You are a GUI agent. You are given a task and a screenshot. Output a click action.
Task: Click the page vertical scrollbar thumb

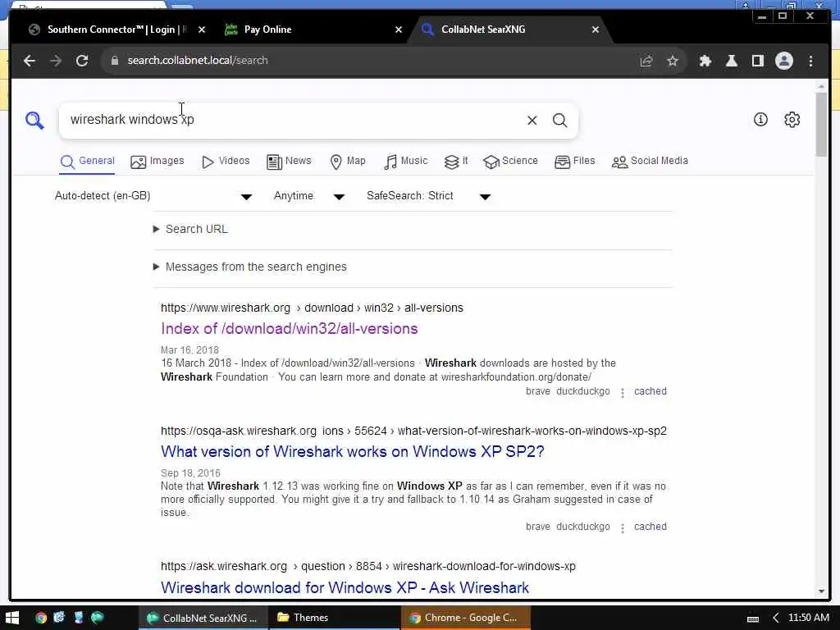tap(821, 125)
